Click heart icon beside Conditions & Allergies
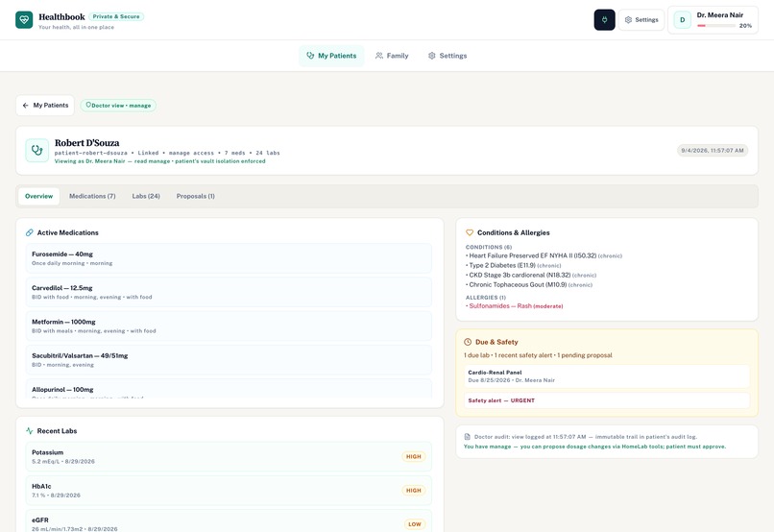This screenshot has width=774, height=532. point(470,232)
